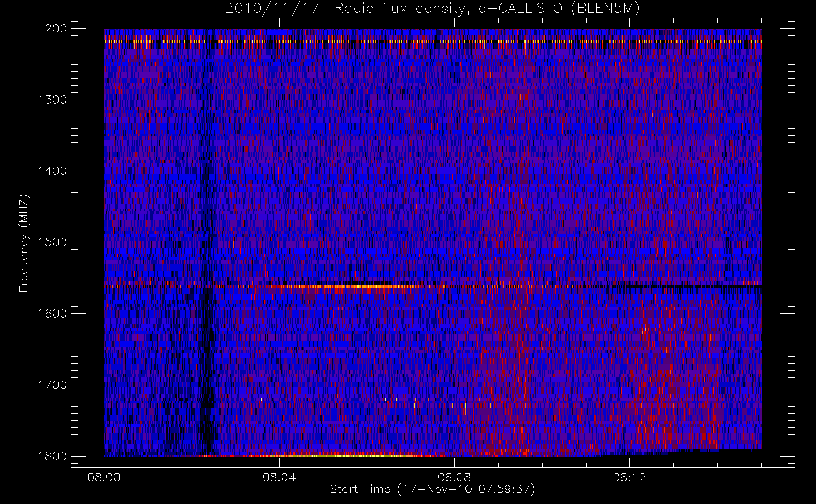Click the 1500 frequency tick label

click(x=52, y=242)
